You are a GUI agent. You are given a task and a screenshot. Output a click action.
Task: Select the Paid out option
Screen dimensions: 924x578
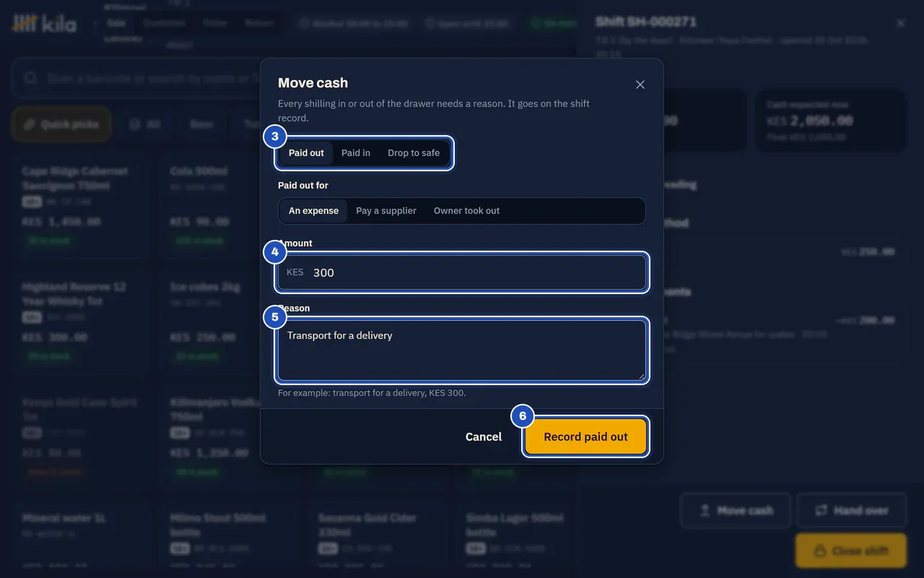tap(306, 153)
